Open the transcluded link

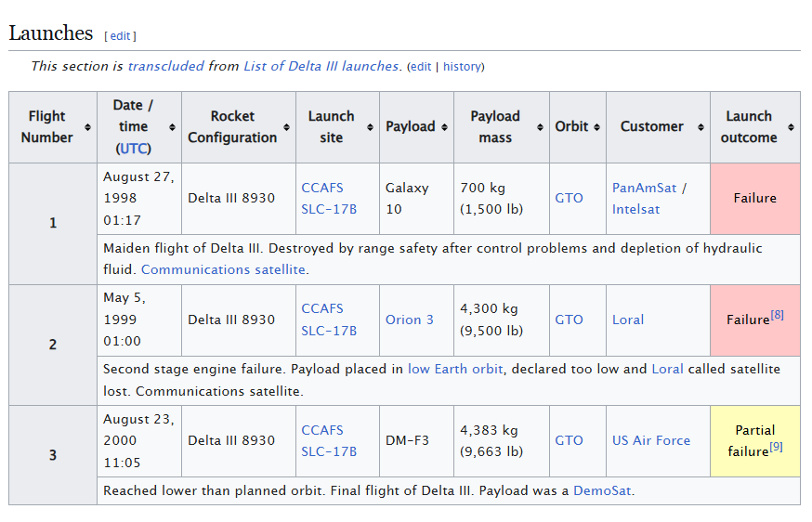165,66
